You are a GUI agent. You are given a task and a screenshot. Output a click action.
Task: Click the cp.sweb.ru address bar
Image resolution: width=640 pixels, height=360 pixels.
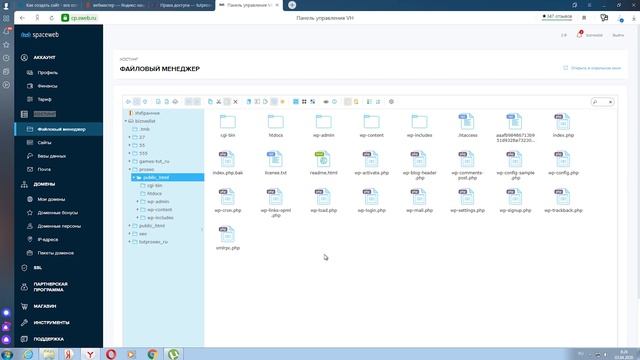pyautogui.click(x=84, y=18)
